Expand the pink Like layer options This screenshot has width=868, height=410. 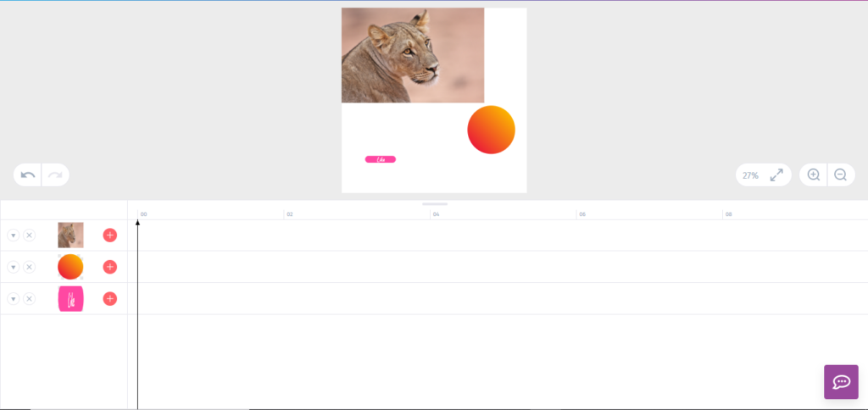(14, 299)
